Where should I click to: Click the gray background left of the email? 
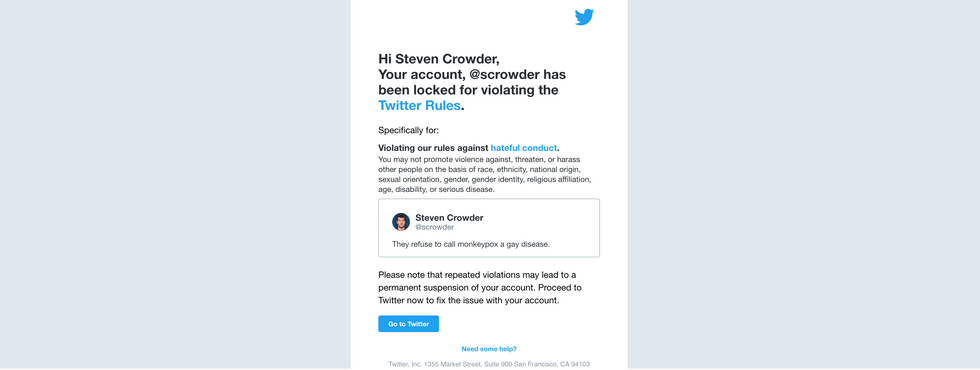click(175, 185)
